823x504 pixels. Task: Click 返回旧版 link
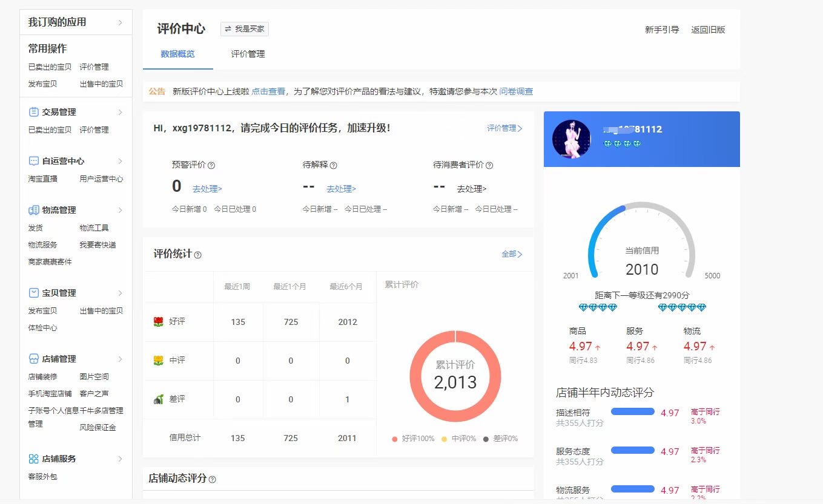(708, 30)
